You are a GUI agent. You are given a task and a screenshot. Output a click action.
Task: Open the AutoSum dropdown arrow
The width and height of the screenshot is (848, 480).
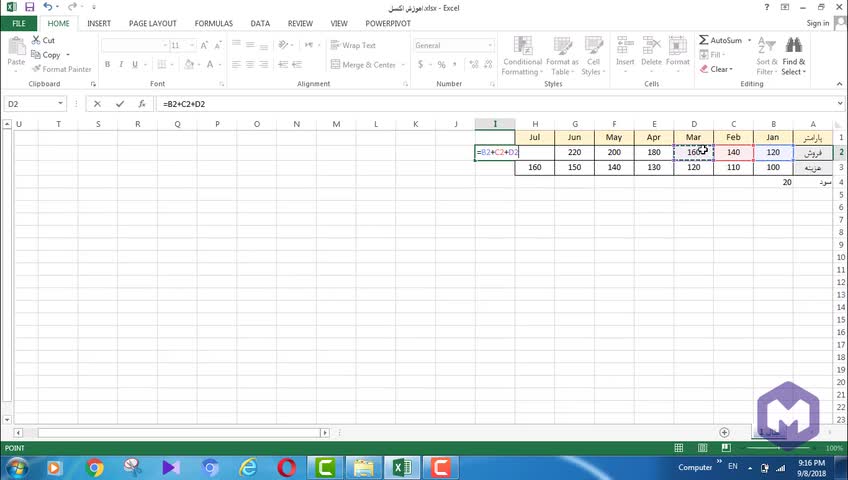point(749,40)
